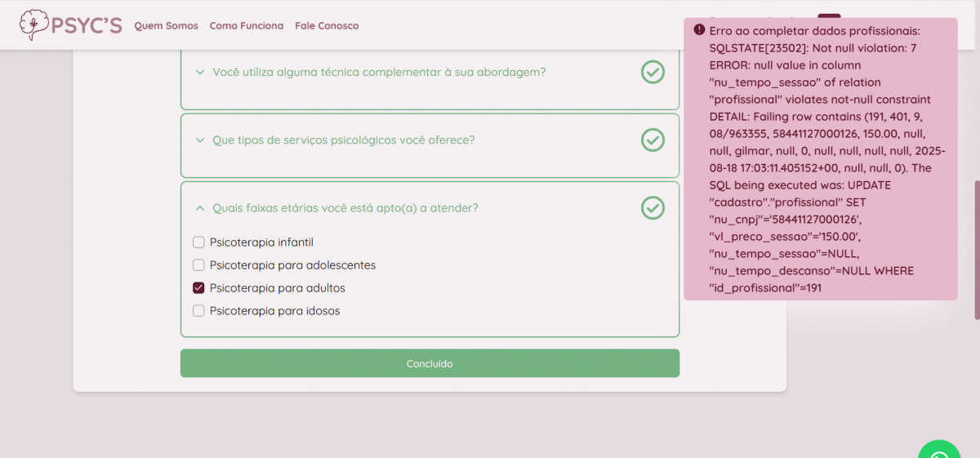Open Fale Conosco link
The width and height of the screenshot is (980, 458).
[x=327, y=25]
